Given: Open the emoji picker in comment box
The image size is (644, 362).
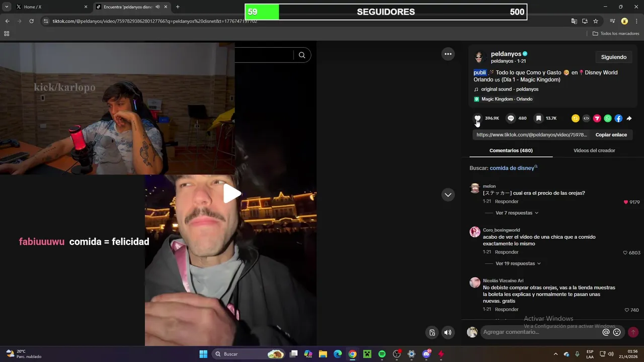Looking at the screenshot, I should tap(617, 332).
